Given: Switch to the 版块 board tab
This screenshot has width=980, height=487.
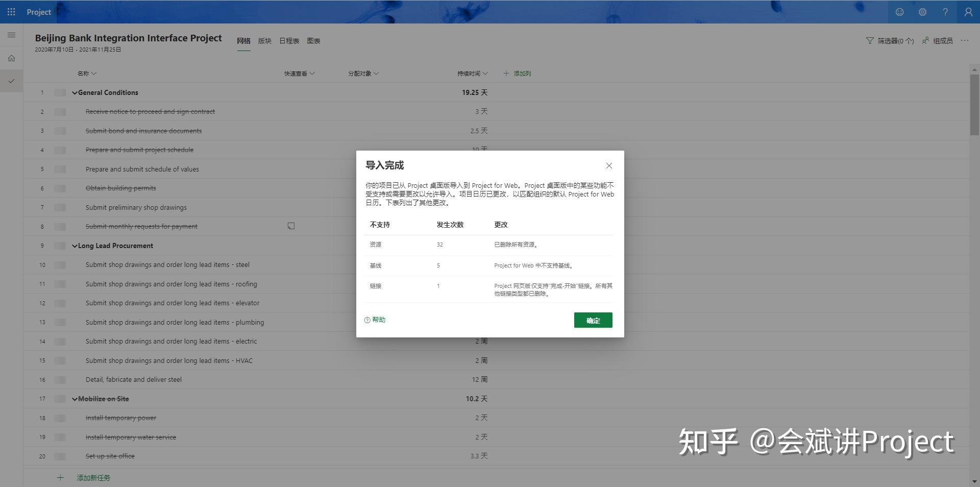Looking at the screenshot, I should coord(264,41).
